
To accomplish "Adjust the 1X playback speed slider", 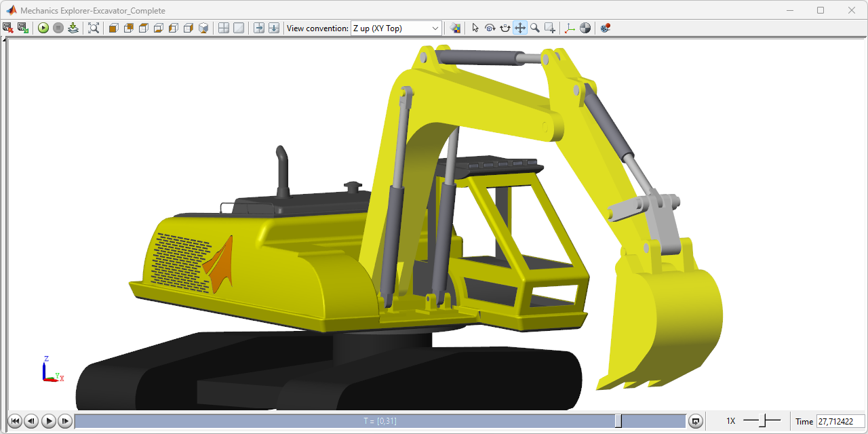I will pyautogui.click(x=762, y=421).
